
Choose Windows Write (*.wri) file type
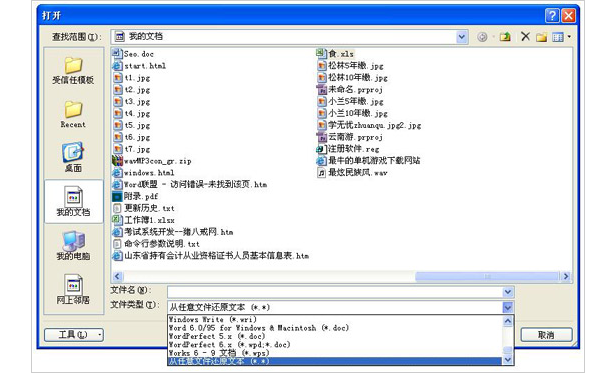pyautogui.click(x=335, y=319)
